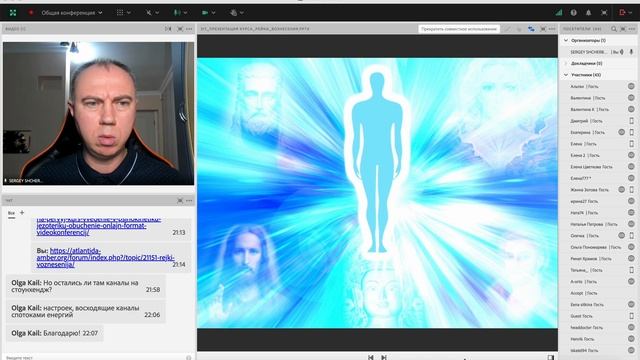This screenshot has height=360, width=640.
Task: Open the share pod options menu
Action: pyautogui.click(x=552, y=29)
